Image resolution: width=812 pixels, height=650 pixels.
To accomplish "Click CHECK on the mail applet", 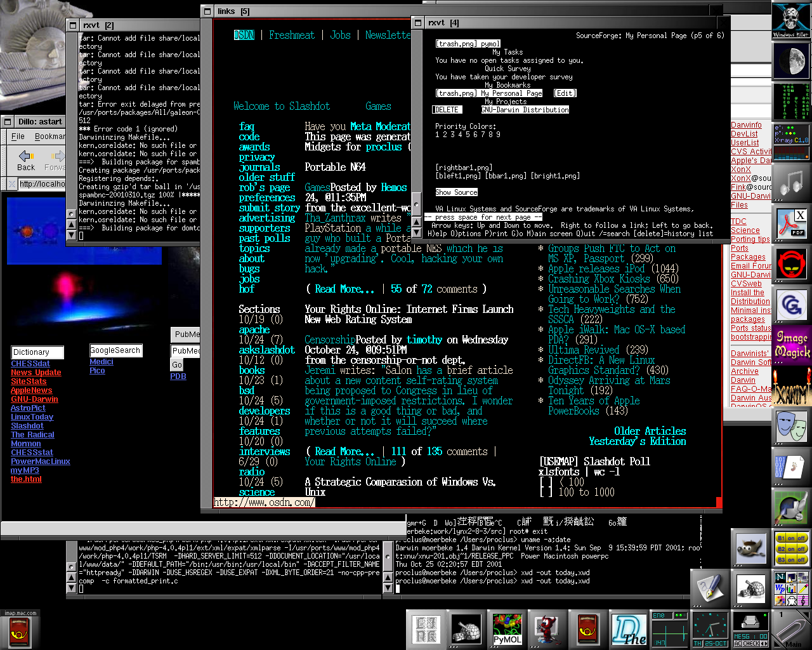I will pos(751,644).
